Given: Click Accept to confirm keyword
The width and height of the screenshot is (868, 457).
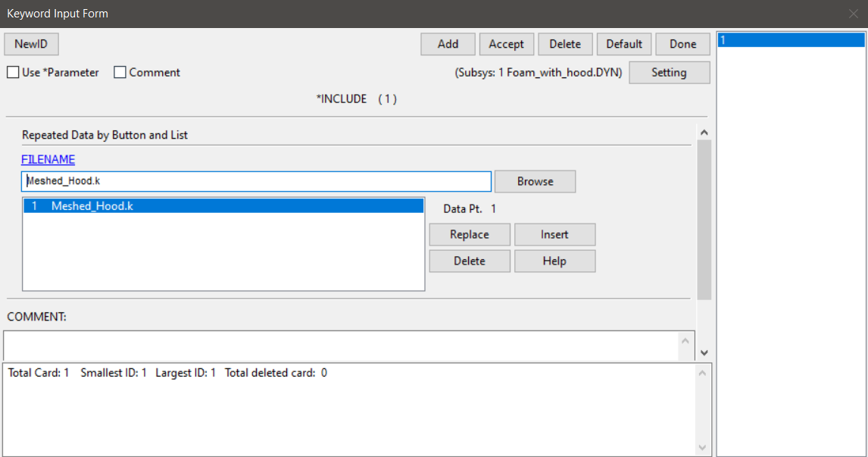Looking at the screenshot, I should click(x=506, y=44).
